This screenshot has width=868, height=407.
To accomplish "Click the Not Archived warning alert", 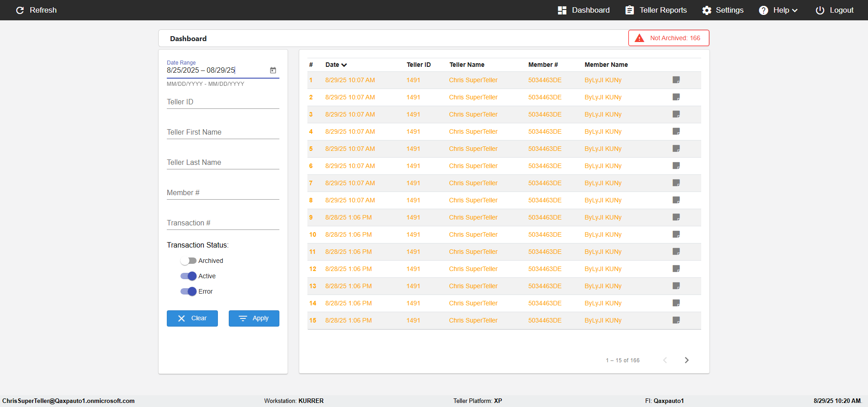I will point(669,38).
